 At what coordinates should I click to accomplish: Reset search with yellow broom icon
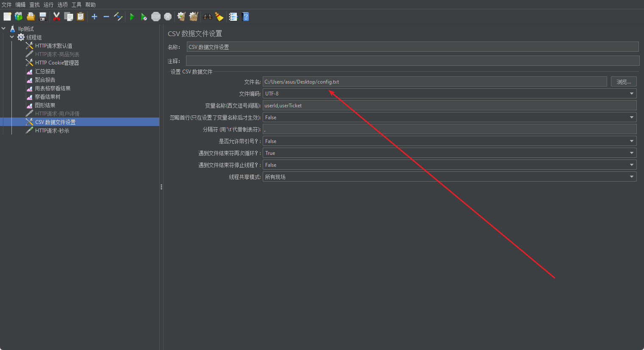[219, 17]
